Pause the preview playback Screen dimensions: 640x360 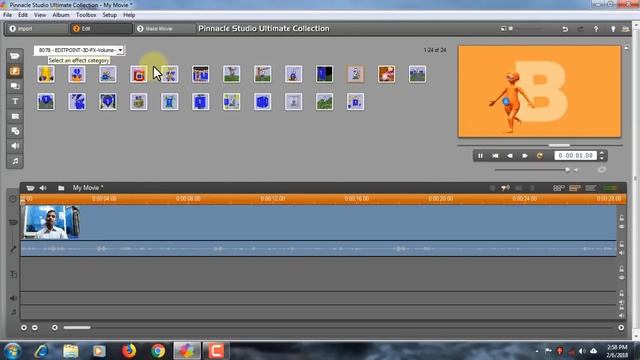point(480,156)
